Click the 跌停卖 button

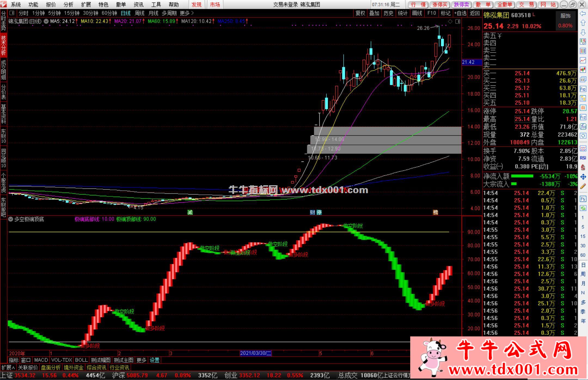[461, 5]
